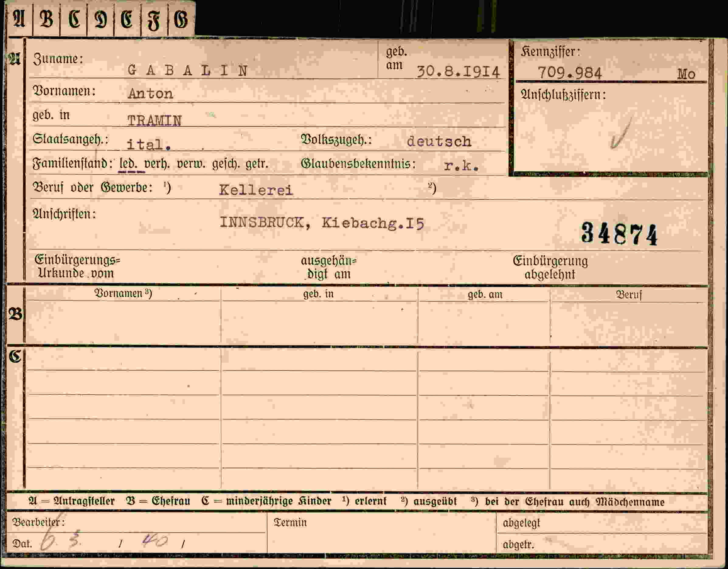Screen dimensions: 728x569
Task: Click the legend entry "Ehefrau" after B =
Action: point(171,501)
